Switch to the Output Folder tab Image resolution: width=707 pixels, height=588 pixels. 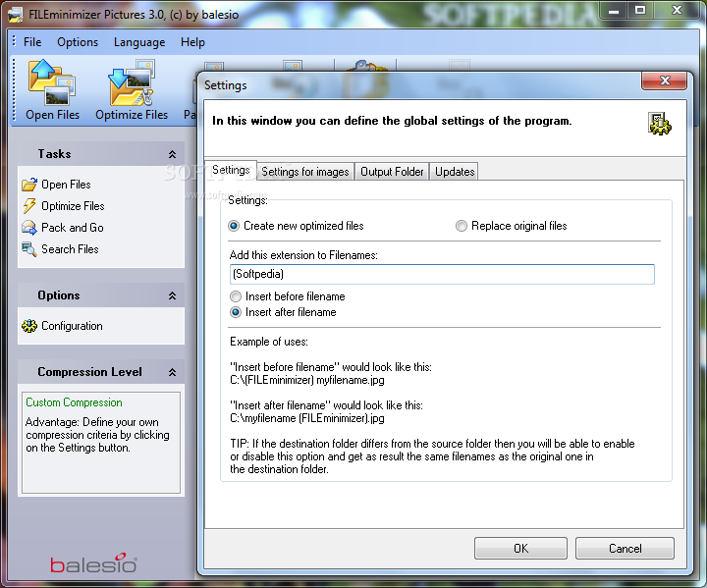coord(392,172)
